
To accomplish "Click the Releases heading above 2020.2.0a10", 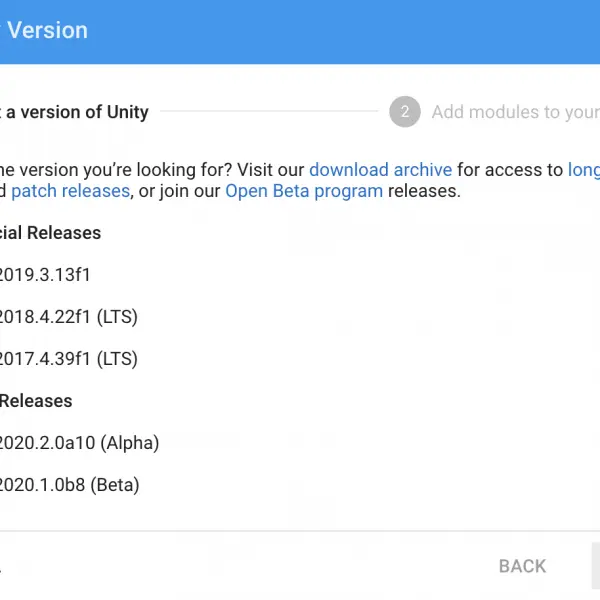I will click(x=36, y=401).
